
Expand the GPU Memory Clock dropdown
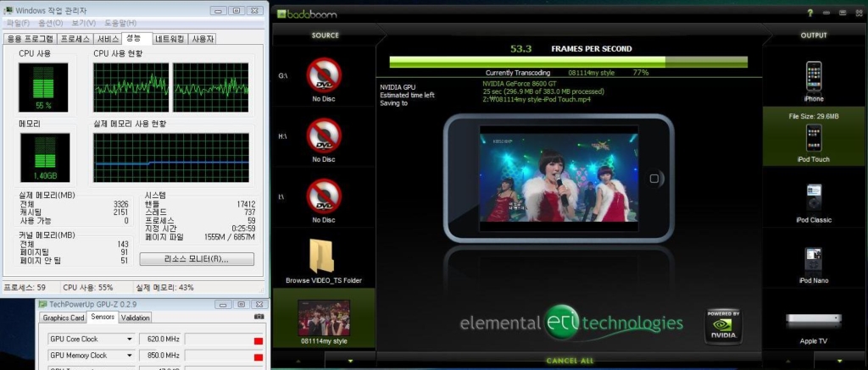pyautogui.click(x=130, y=355)
